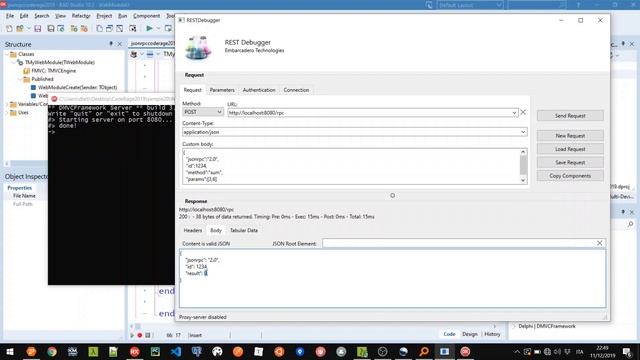Click the Save Request button
The height and width of the screenshot is (360, 640).
570,162
